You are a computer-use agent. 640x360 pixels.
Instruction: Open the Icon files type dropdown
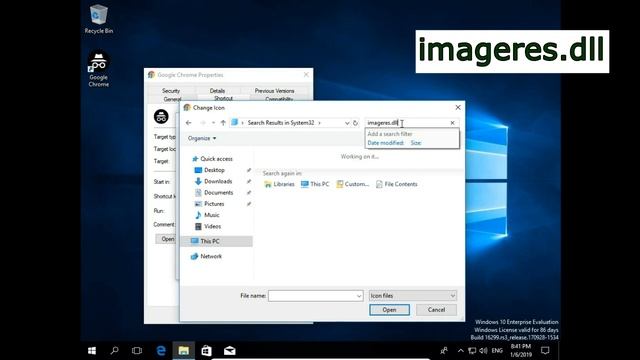(x=412, y=296)
